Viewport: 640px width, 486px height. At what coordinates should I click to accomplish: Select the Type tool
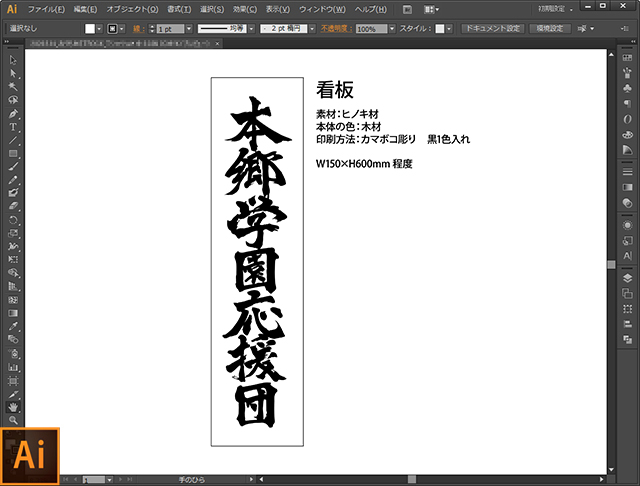point(13,127)
